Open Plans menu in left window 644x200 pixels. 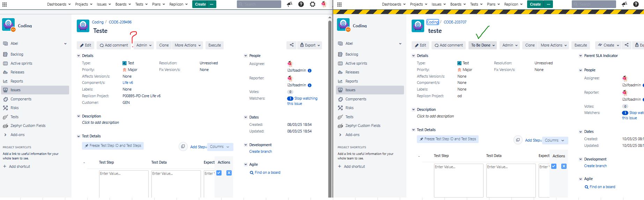[158, 4]
